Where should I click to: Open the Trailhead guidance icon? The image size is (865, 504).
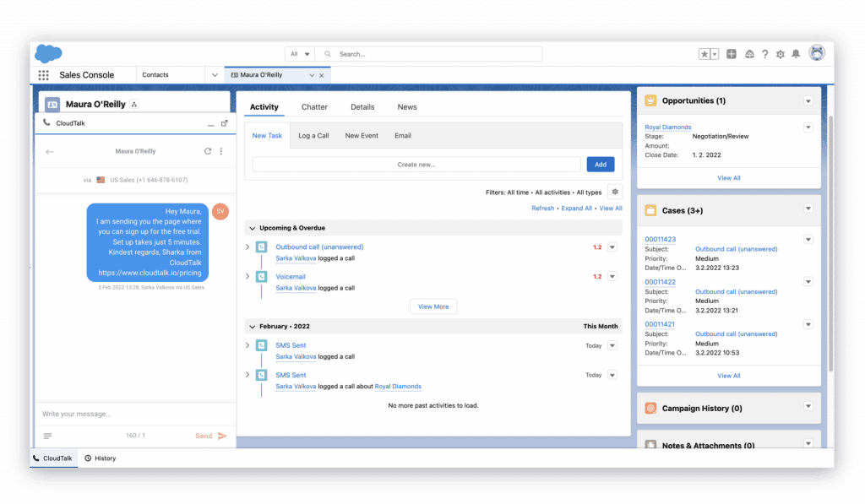[749, 54]
